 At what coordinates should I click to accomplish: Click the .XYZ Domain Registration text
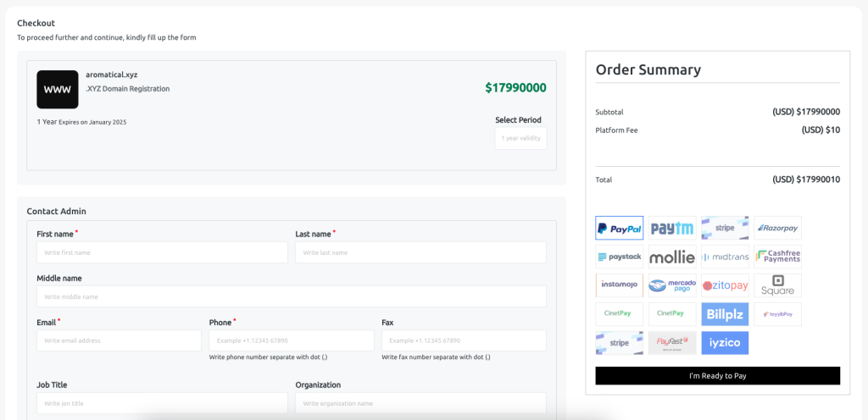tap(128, 88)
